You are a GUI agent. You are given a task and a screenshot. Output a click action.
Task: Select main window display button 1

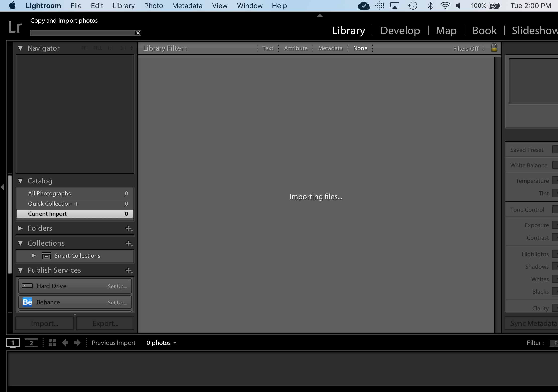pos(13,343)
